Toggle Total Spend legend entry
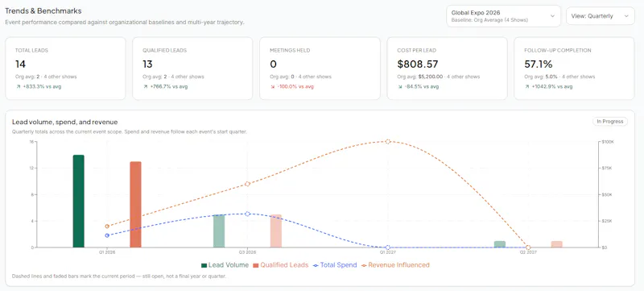Image resolution: width=644 pixels, height=291 pixels. point(335,265)
